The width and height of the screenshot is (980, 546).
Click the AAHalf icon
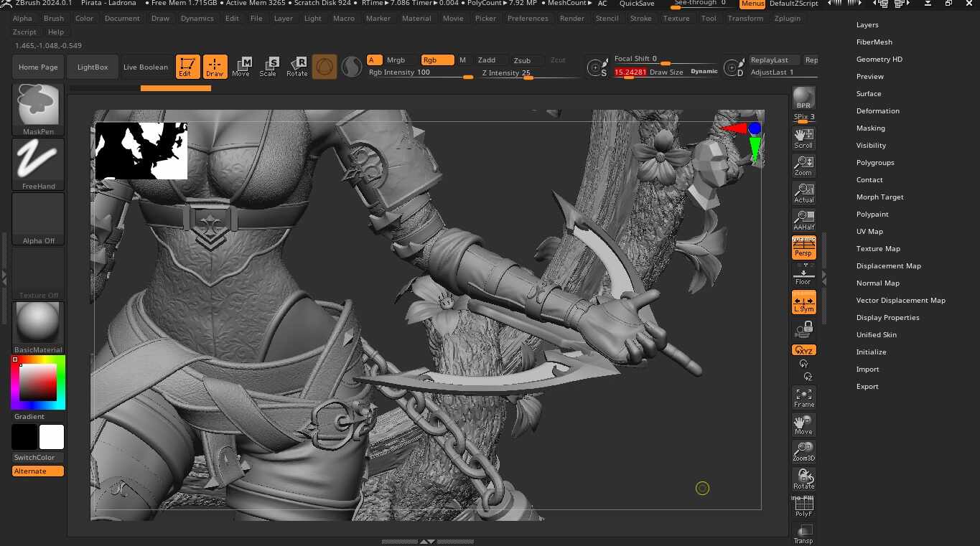(803, 220)
